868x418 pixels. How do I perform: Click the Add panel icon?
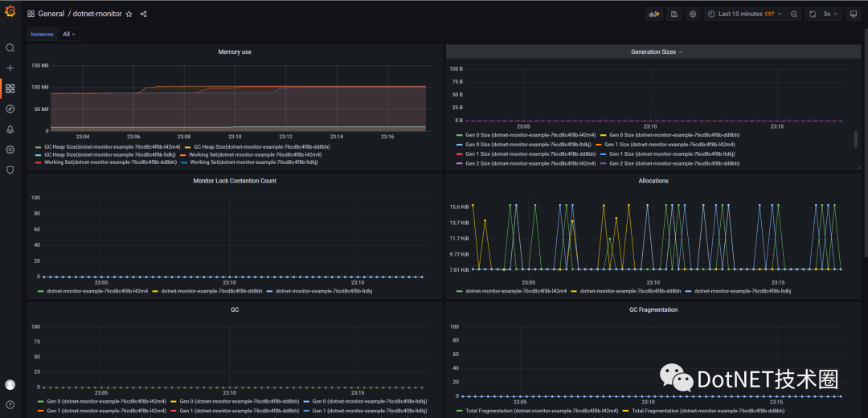[654, 14]
